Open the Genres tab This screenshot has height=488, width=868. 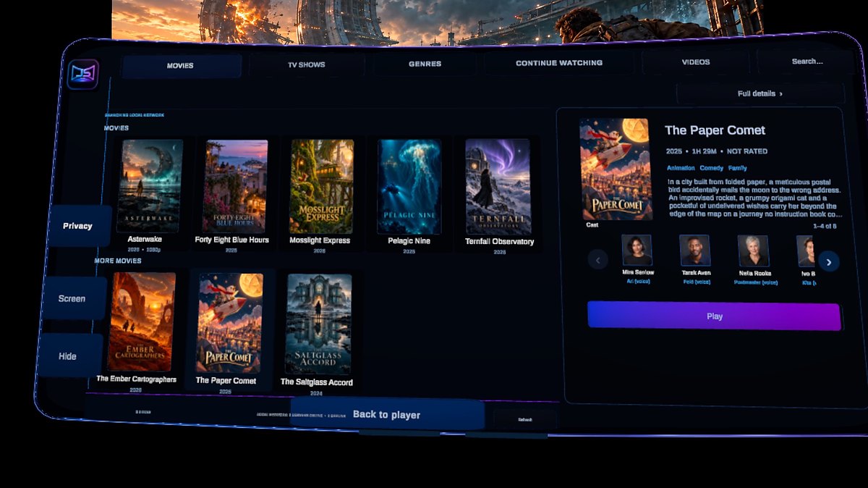(x=425, y=64)
